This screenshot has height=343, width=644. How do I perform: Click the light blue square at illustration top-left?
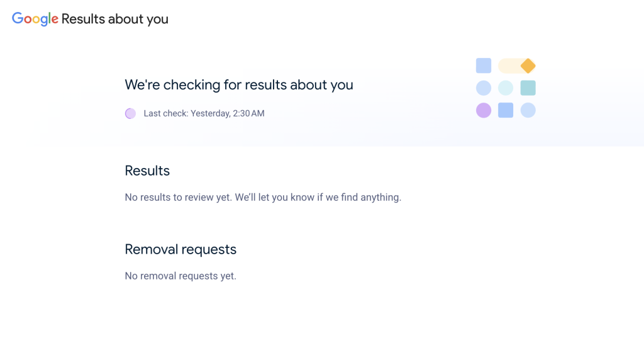484,65
